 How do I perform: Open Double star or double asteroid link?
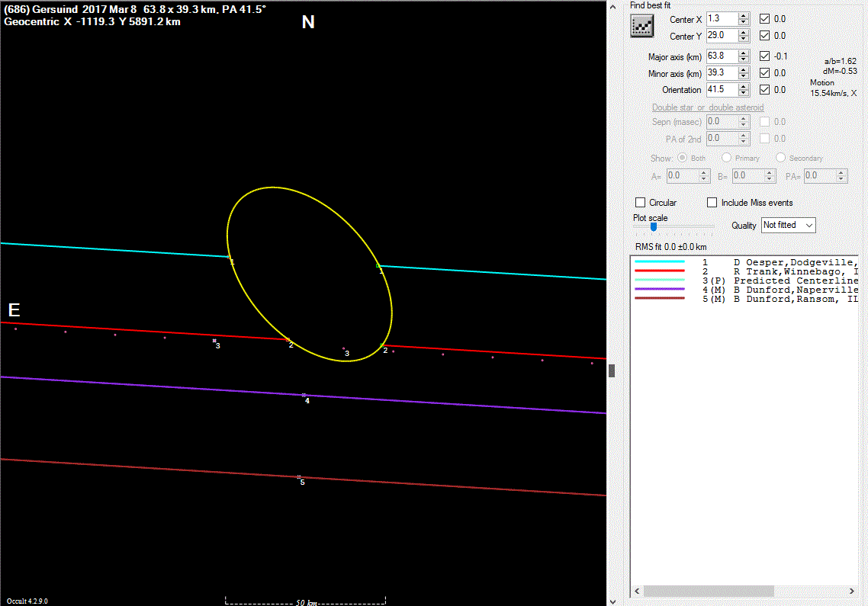click(x=708, y=107)
